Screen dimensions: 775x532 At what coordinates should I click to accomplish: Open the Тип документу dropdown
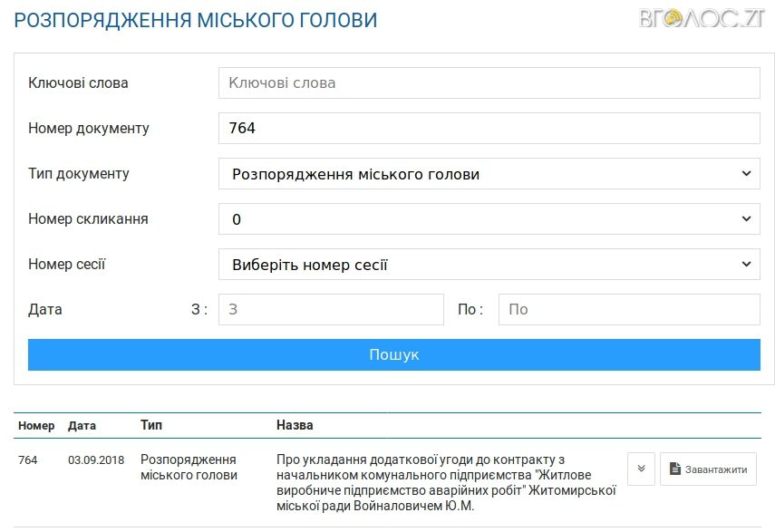tap(489, 174)
